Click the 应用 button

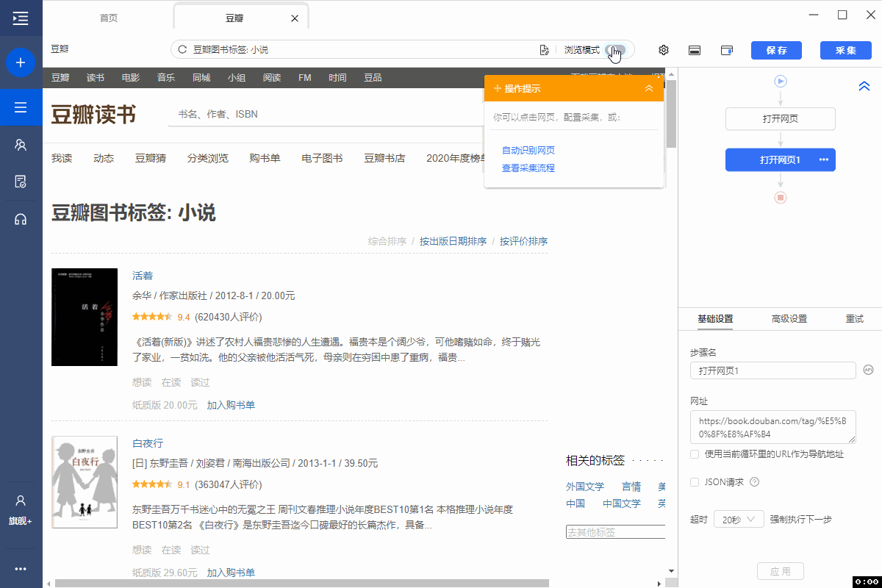pyautogui.click(x=780, y=571)
